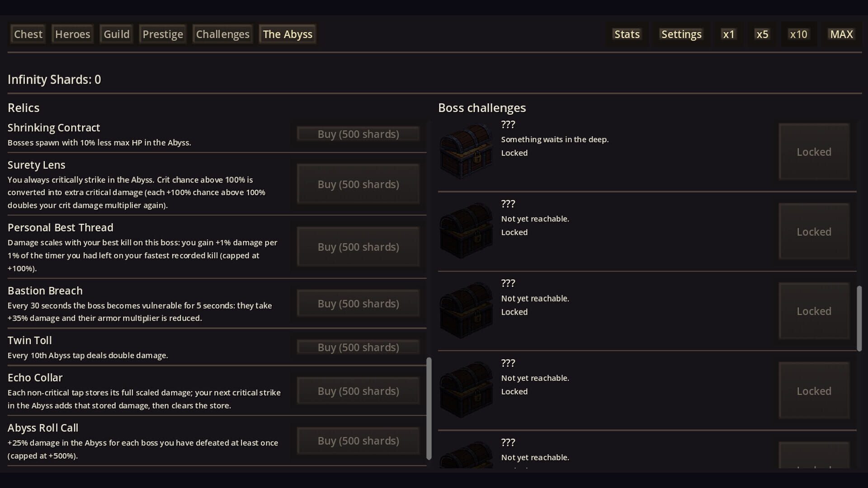Select the x10 purchase multiplier
Viewport: 868px width, 488px height.
(798, 34)
